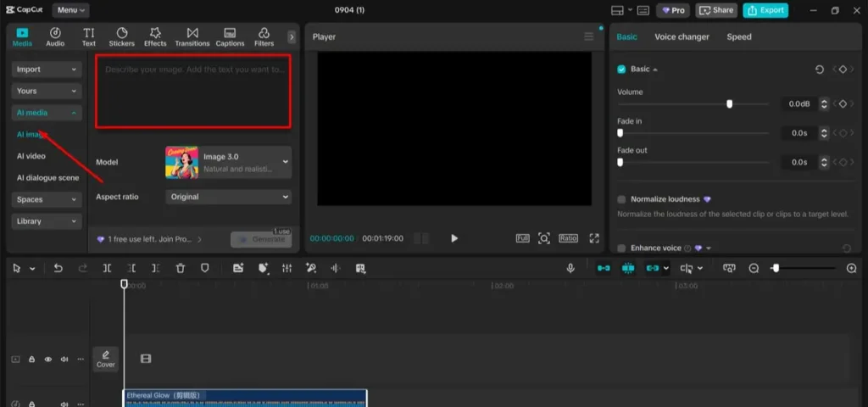
Task: Click the Export button
Action: click(x=765, y=10)
